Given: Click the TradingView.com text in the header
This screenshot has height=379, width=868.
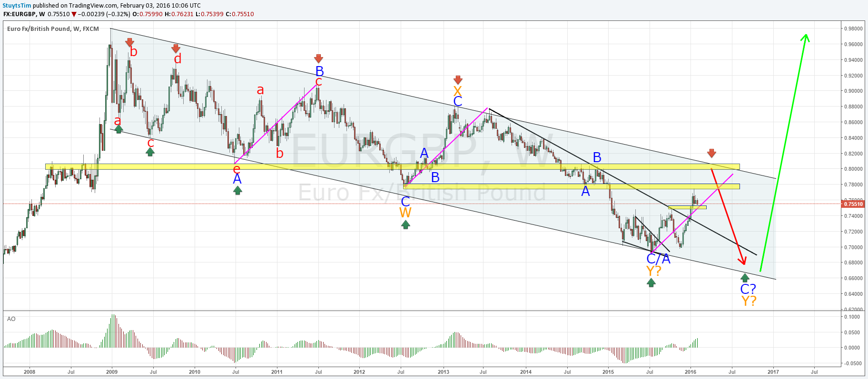Looking at the screenshot, I should click(x=93, y=6).
